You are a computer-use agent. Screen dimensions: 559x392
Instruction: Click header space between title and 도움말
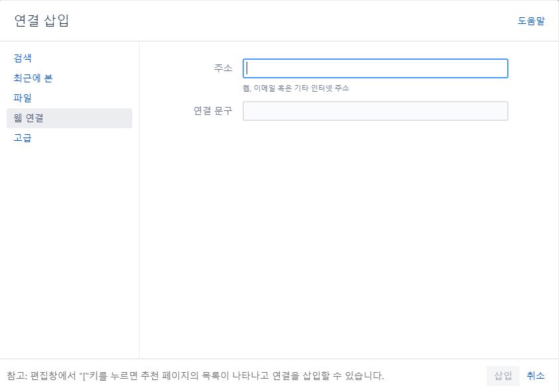click(x=292, y=21)
